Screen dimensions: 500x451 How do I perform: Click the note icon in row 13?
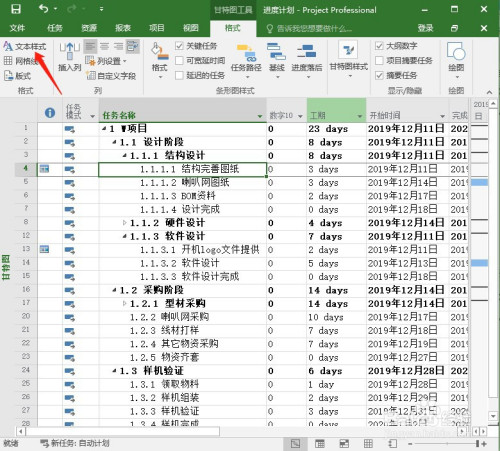click(44, 249)
